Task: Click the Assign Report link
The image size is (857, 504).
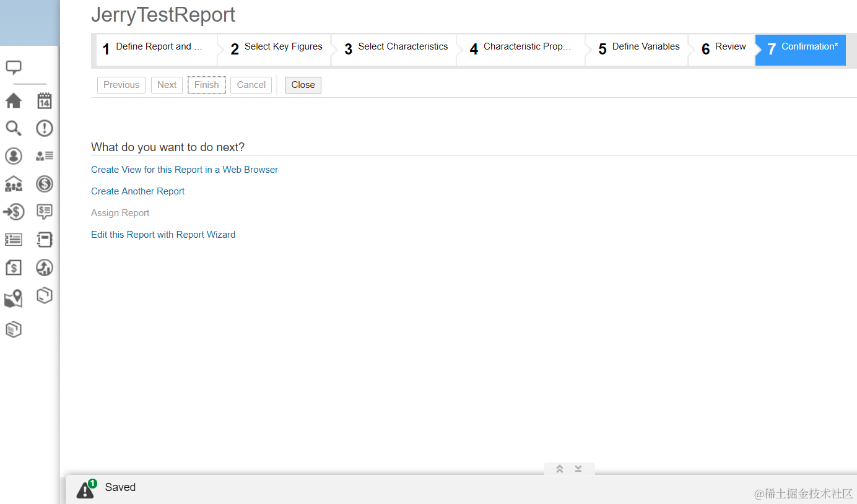Action: pyautogui.click(x=120, y=213)
